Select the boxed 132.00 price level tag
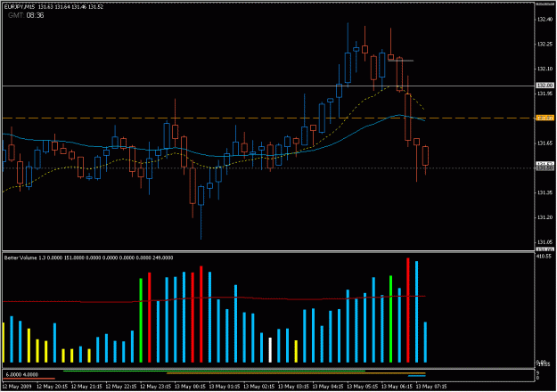This screenshot has width=557, height=392. point(545,86)
